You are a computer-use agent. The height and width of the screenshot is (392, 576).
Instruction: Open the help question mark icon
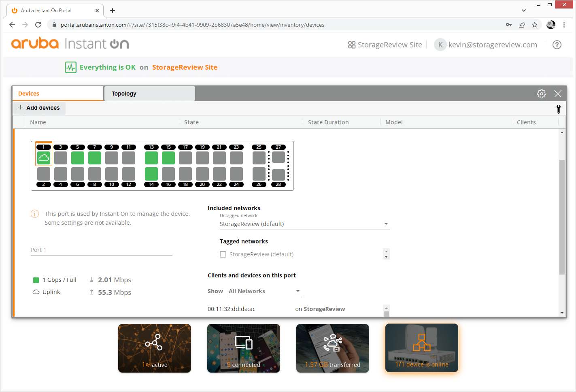557,45
